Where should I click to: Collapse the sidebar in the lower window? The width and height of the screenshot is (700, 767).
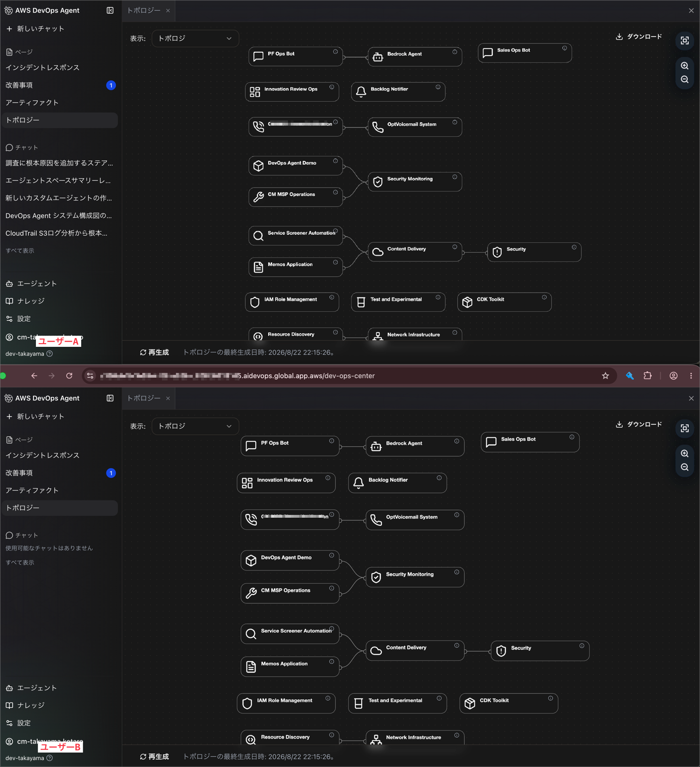tap(110, 398)
